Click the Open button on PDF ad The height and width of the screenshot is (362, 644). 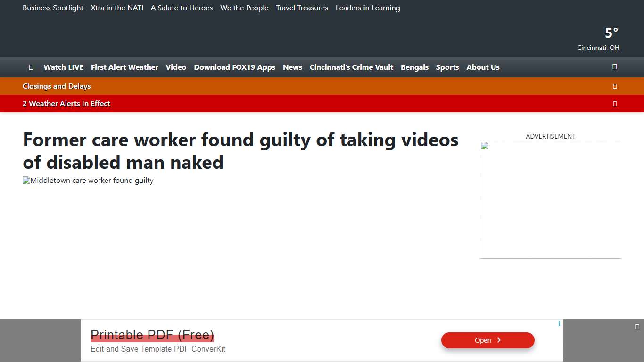[487, 340]
